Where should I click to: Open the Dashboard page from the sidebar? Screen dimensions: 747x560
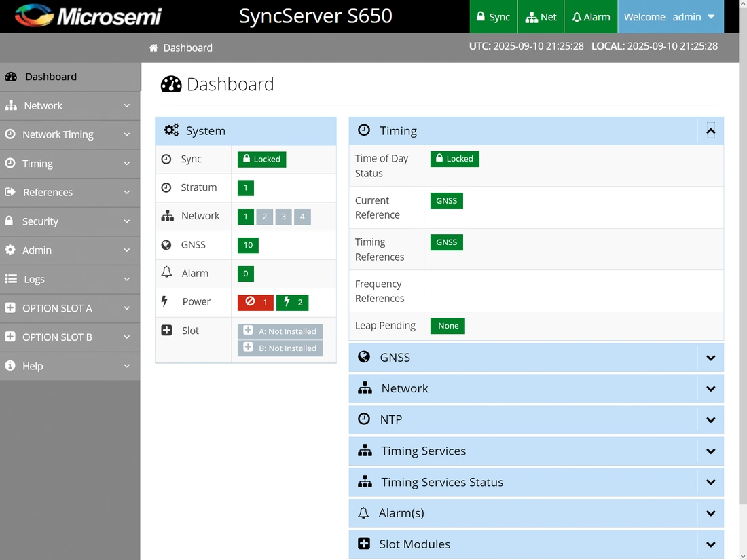click(70, 77)
